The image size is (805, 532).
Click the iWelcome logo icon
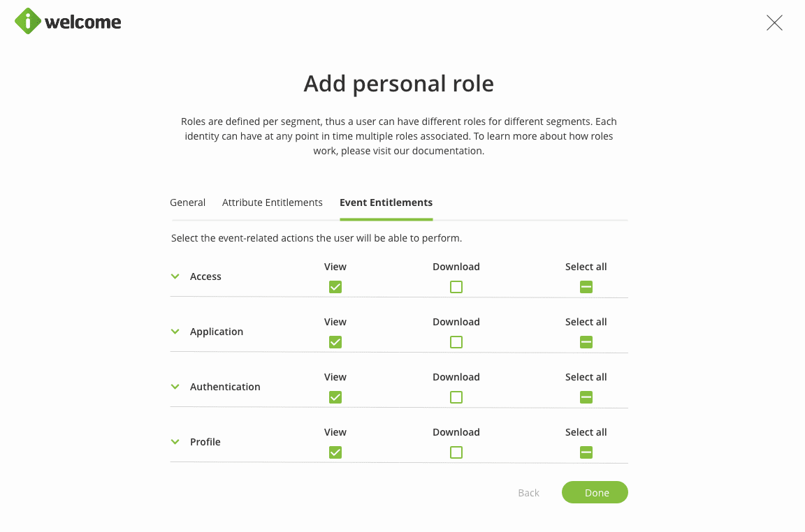coord(28,22)
